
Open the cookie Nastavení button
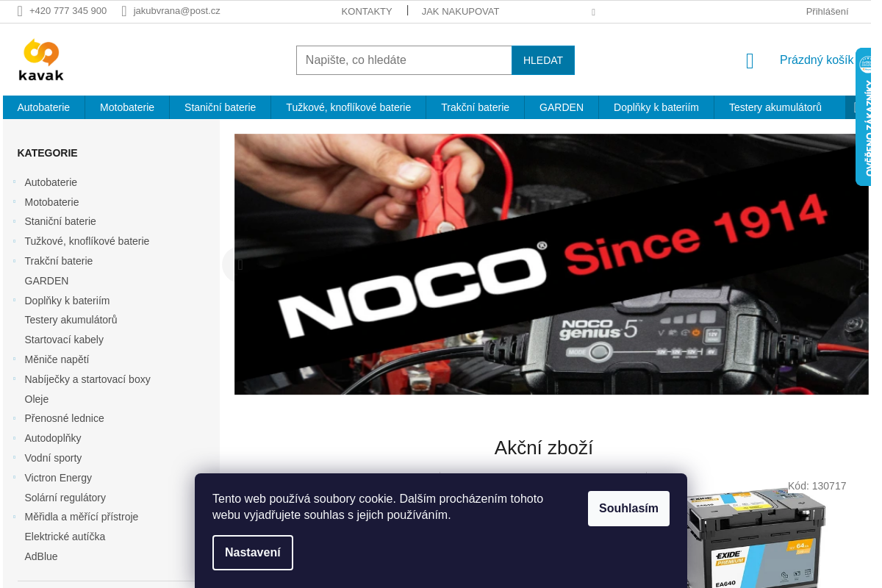click(x=253, y=553)
